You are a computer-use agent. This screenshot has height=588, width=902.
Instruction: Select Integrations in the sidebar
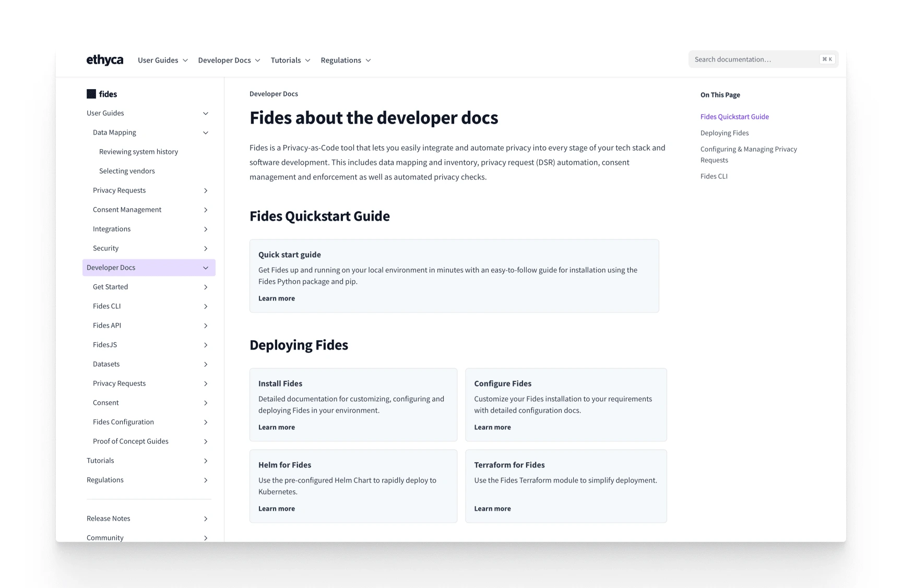tap(112, 229)
